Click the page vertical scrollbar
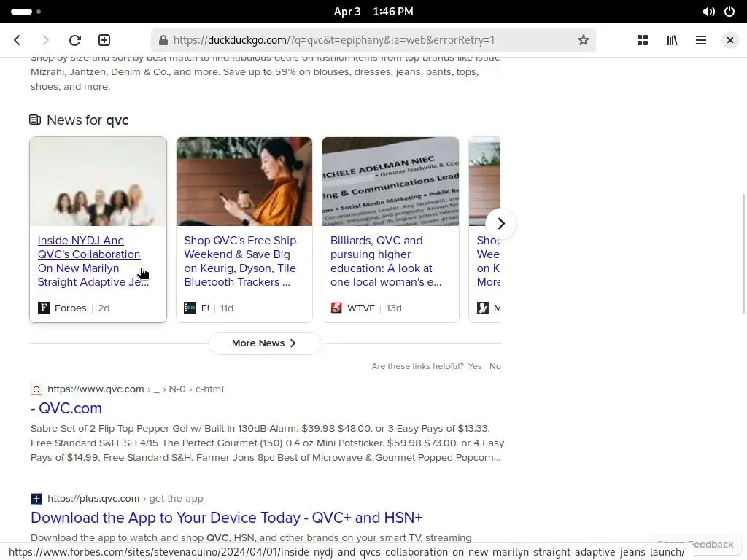This screenshot has width=747, height=560. (x=743, y=254)
